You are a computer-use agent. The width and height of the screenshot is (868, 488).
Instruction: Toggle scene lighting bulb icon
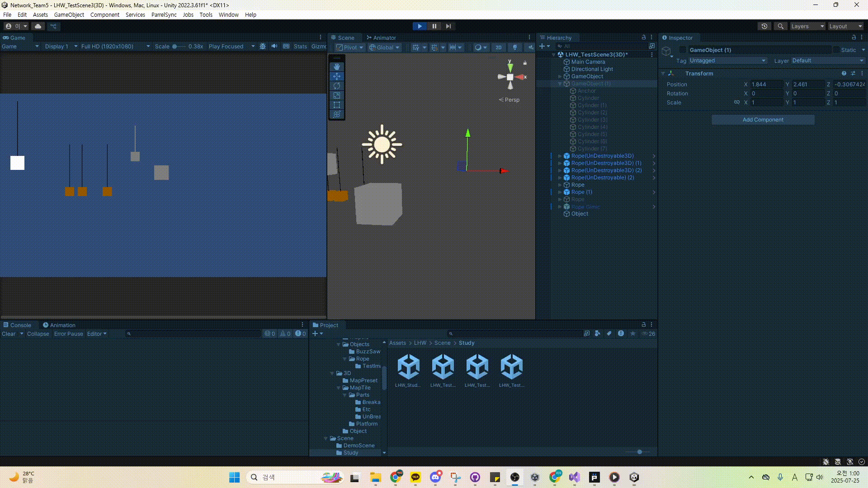pos(514,47)
